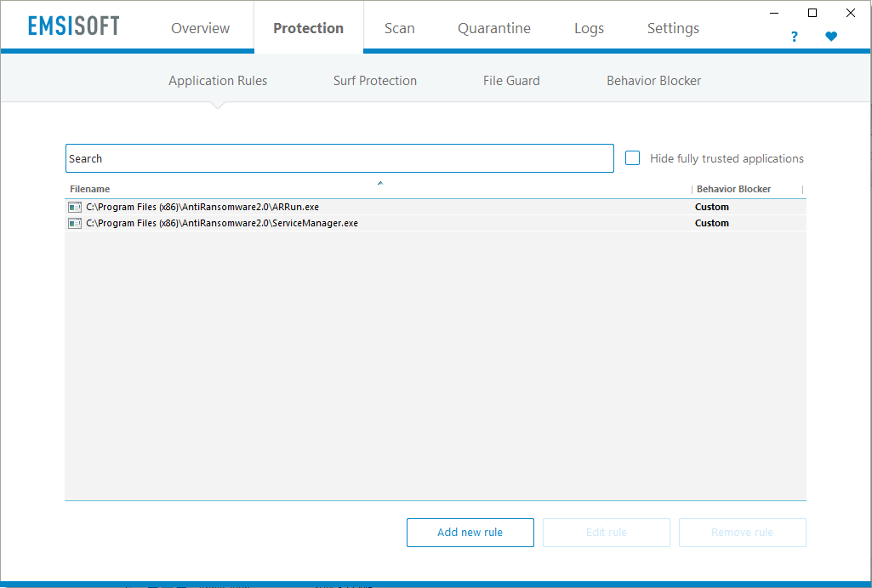This screenshot has height=588, width=872.
Task: Minimize the Emsisoft window
Action: click(x=774, y=13)
